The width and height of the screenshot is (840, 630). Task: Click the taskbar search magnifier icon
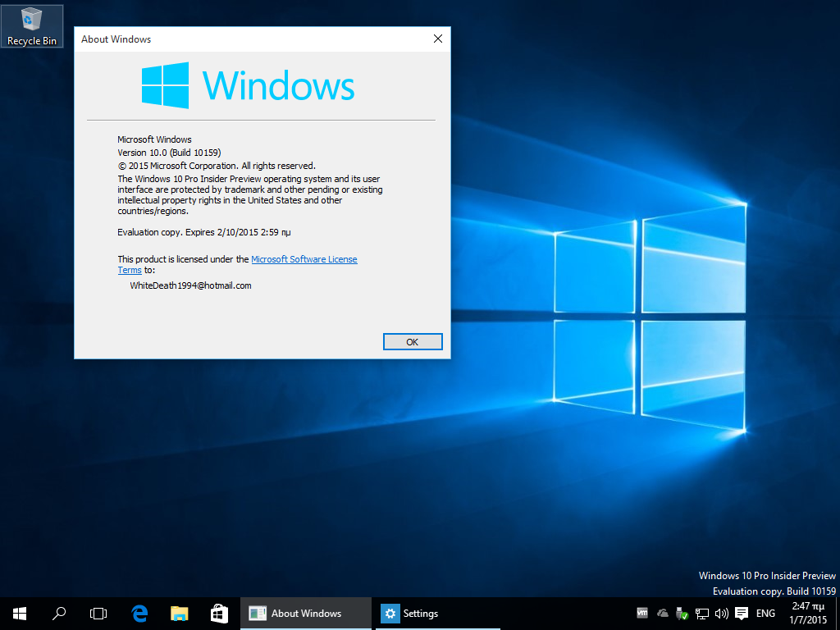tap(59, 613)
